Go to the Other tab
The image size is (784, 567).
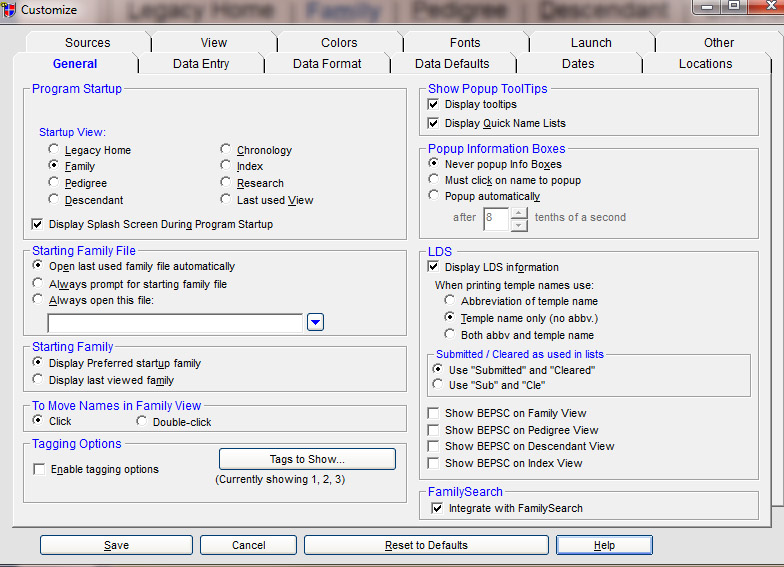[719, 42]
